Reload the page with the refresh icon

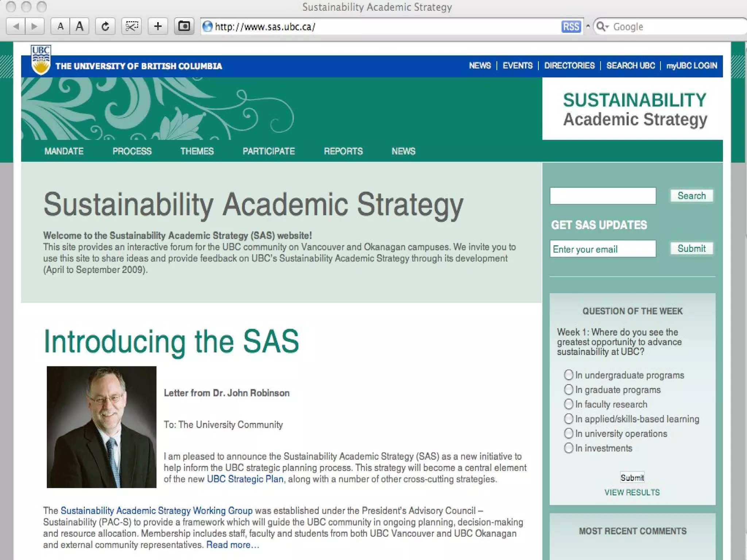[105, 27]
